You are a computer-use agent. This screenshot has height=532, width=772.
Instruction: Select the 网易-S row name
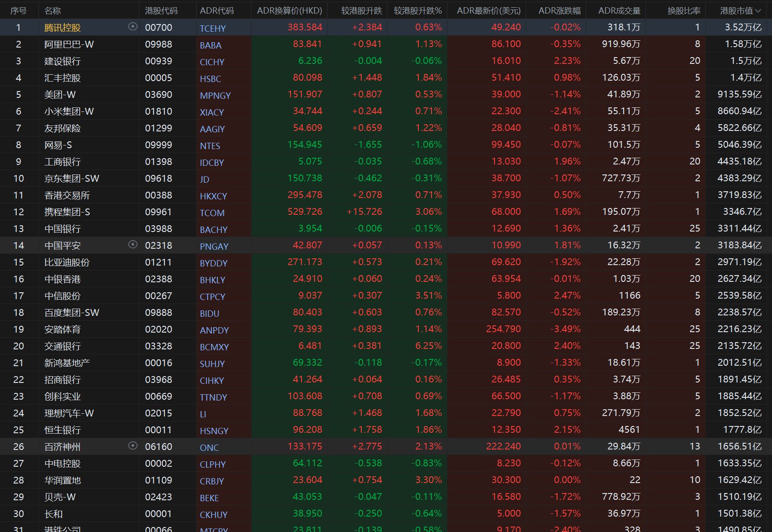(x=58, y=145)
